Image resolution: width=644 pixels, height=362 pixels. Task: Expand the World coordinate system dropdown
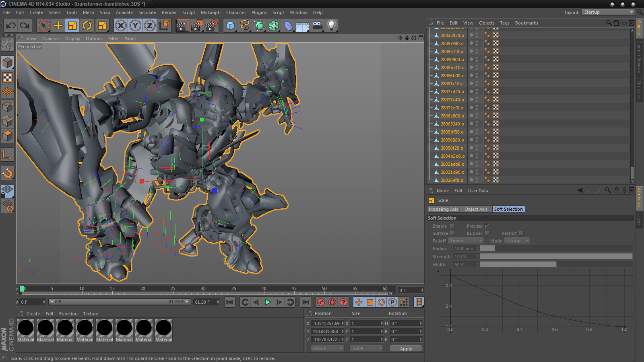pyautogui.click(x=327, y=348)
